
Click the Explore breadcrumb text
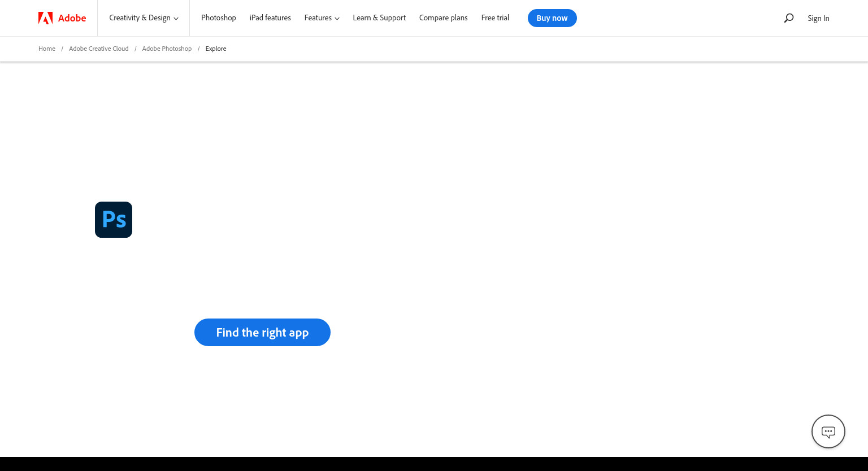(216, 49)
